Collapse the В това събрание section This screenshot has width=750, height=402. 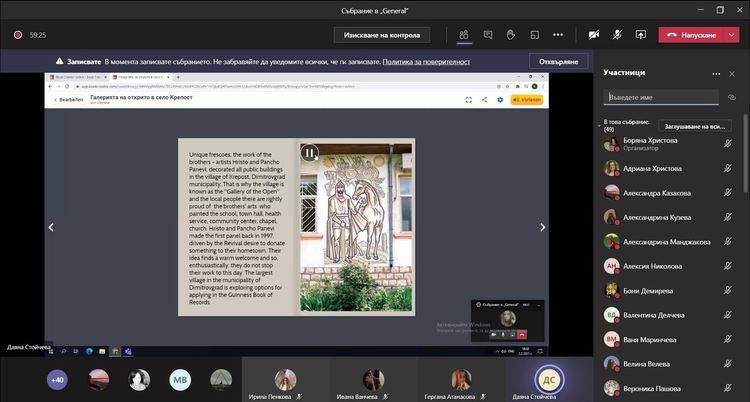pos(599,126)
